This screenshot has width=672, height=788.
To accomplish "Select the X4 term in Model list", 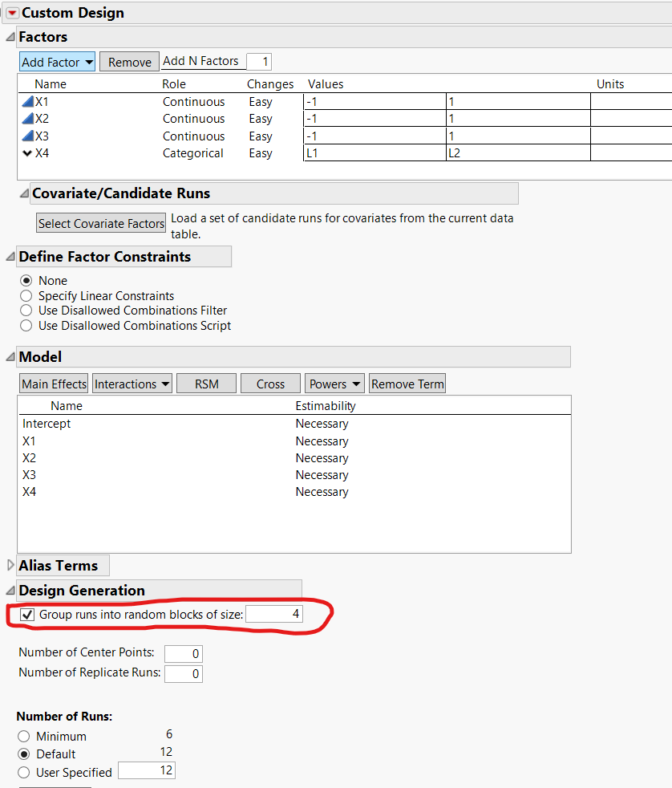I will [x=29, y=492].
